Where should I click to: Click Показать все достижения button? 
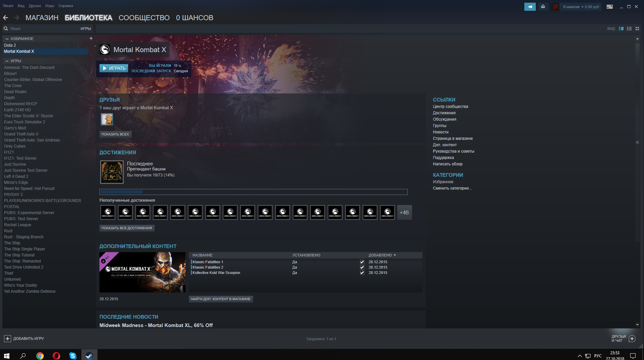click(x=127, y=228)
